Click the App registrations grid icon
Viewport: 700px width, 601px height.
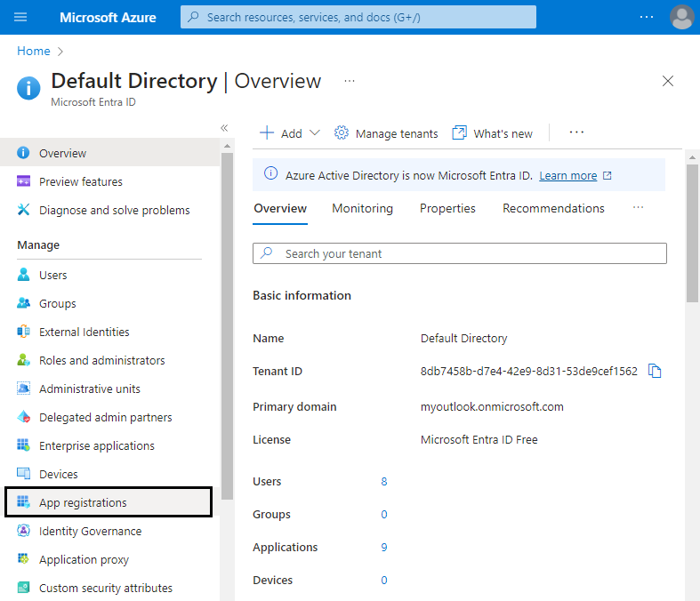pyautogui.click(x=23, y=502)
